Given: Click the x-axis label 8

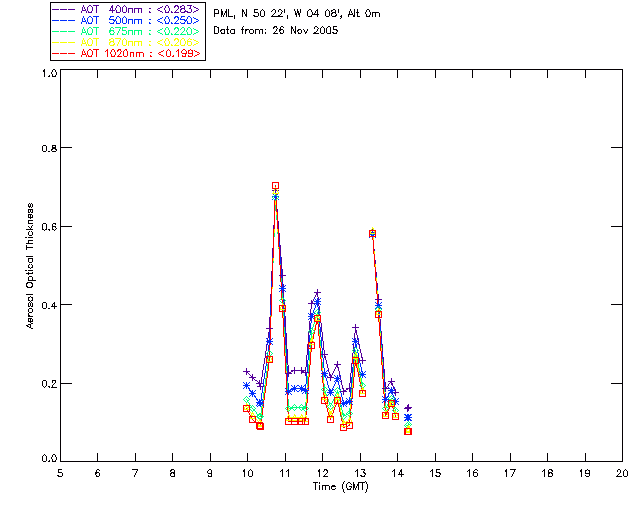Looking at the screenshot, I should [x=173, y=473].
